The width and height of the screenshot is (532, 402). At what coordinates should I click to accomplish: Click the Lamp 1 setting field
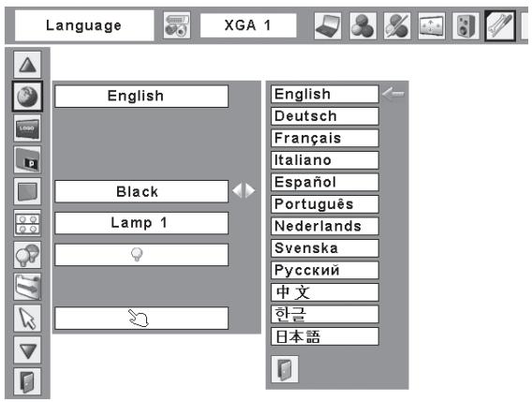pyautogui.click(x=141, y=223)
